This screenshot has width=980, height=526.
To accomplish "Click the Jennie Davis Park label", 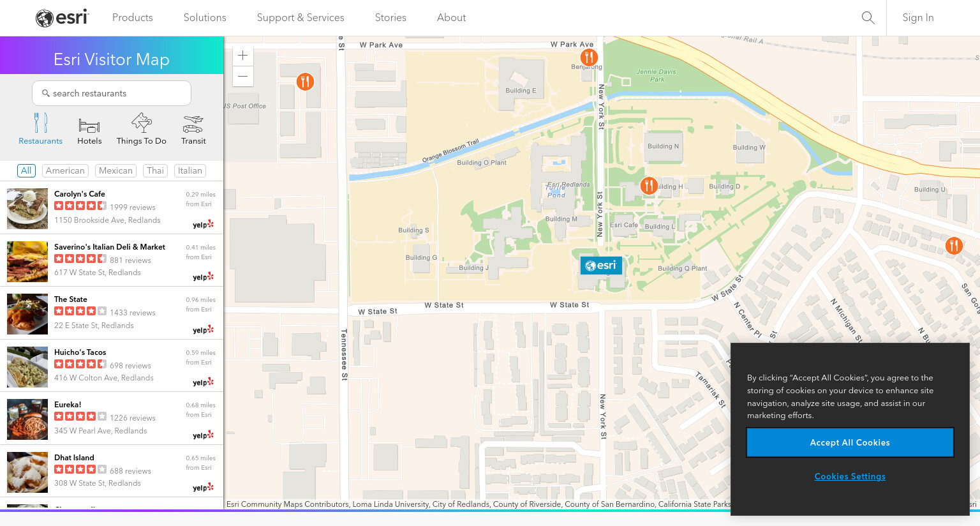I will [657, 75].
